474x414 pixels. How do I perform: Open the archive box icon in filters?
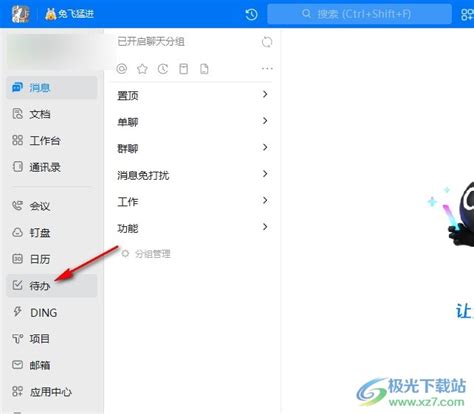point(184,69)
